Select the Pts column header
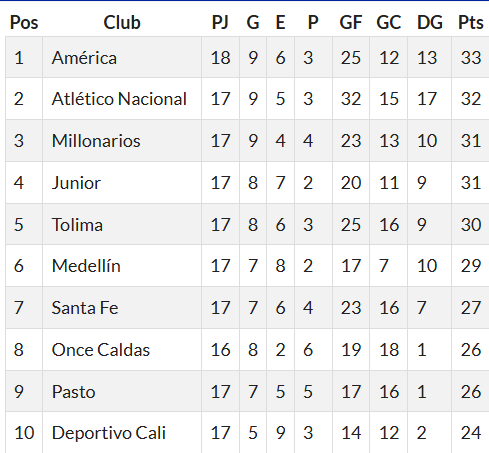 (x=471, y=23)
